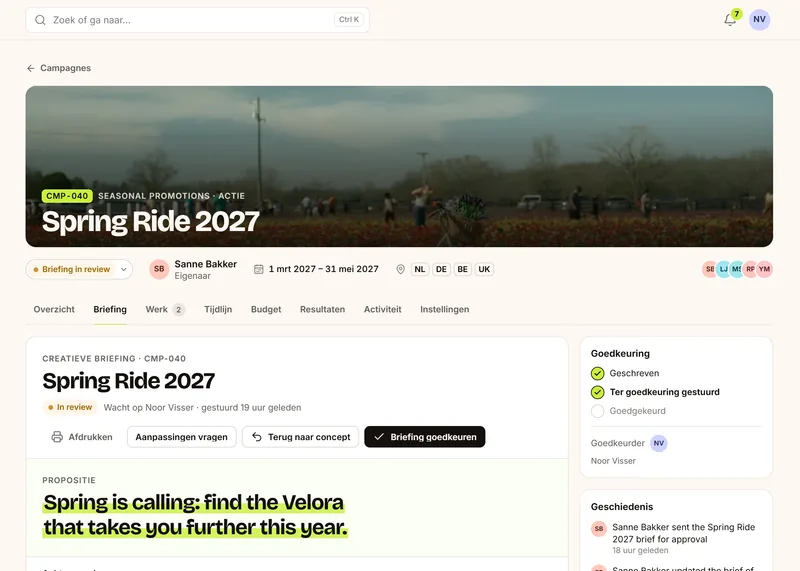Click the search magnifier icon
Viewport: 800px width, 571px height.
[x=40, y=20]
